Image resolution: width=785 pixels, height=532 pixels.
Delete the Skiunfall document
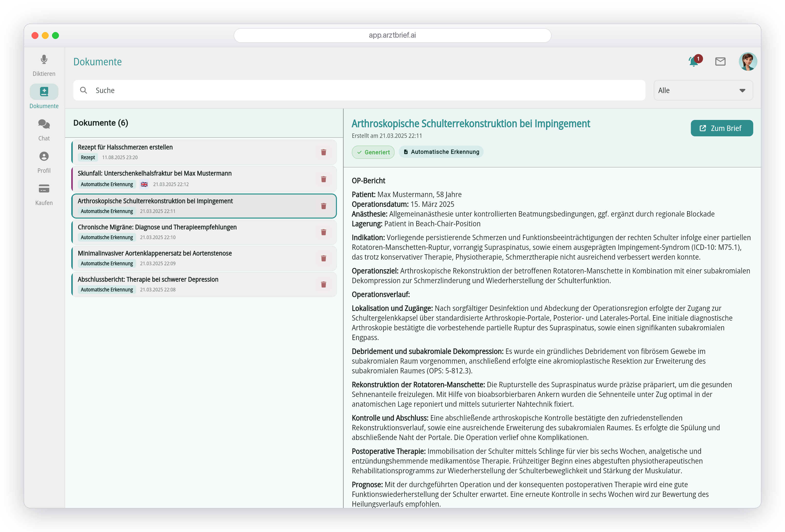click(323, 179)
